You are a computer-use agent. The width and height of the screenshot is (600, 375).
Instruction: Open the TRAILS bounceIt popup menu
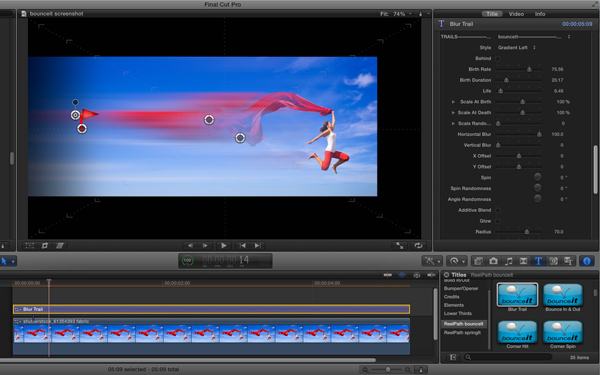[533, 37]
